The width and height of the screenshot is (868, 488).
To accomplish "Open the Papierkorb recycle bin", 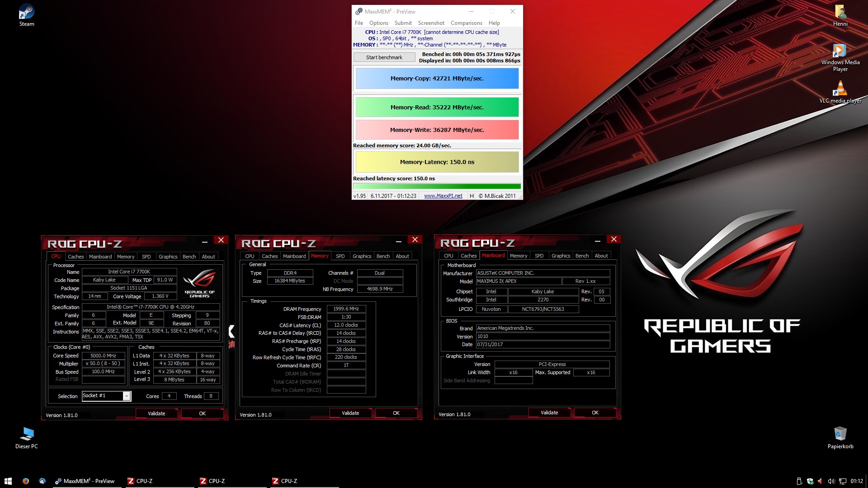I will [840, 437].
